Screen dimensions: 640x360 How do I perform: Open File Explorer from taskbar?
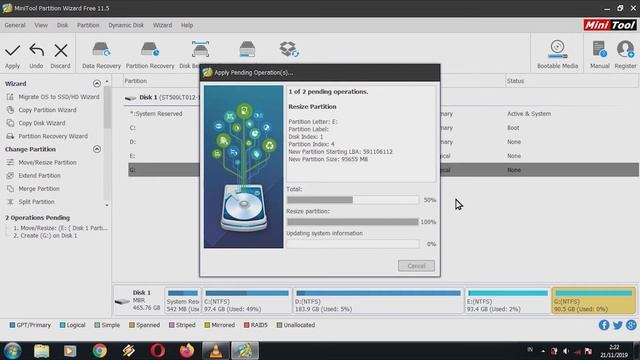[41, 351]
